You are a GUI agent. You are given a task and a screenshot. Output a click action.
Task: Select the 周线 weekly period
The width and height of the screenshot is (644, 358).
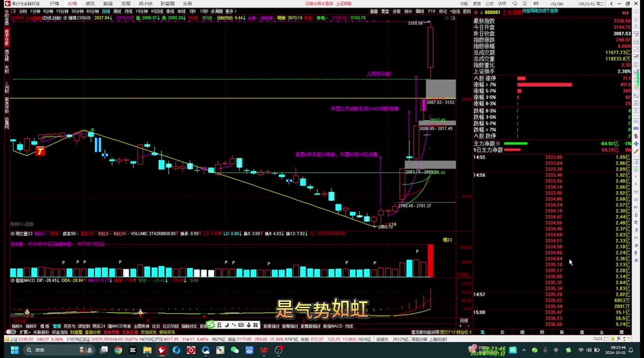117,11
